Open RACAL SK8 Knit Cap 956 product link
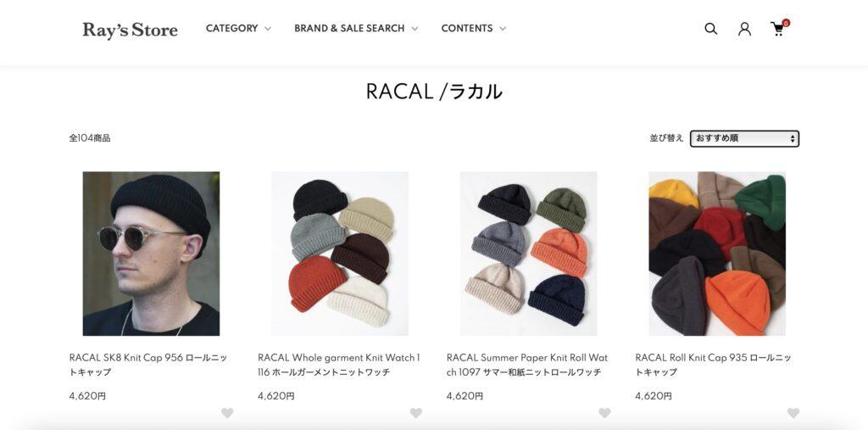 click(148, 365)
